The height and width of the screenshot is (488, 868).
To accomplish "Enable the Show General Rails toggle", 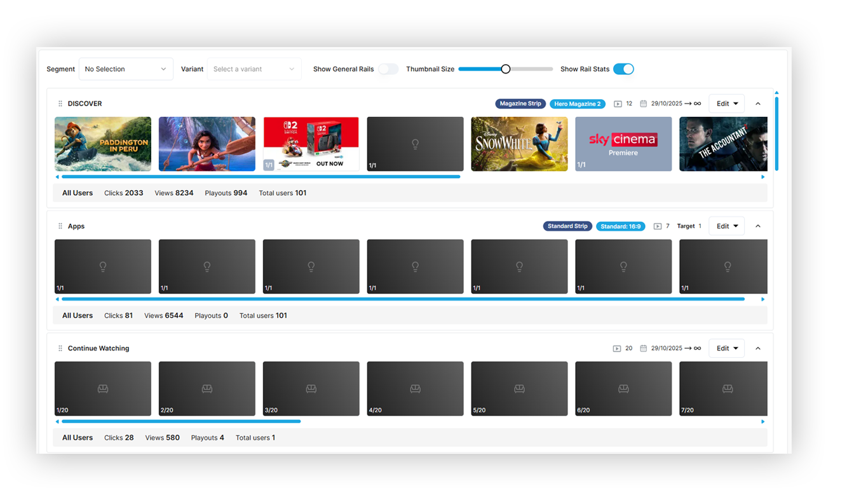I will coord(388,69).
